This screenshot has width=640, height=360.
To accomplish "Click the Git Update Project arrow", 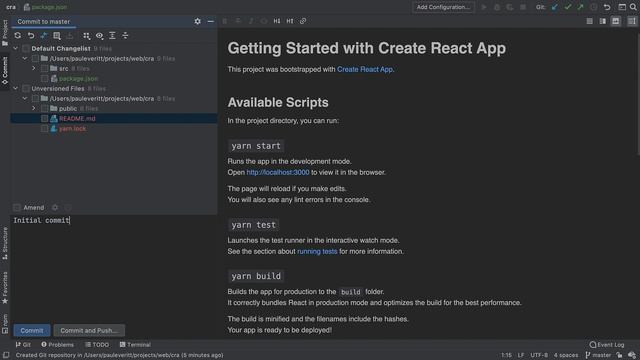I will 554,7.
